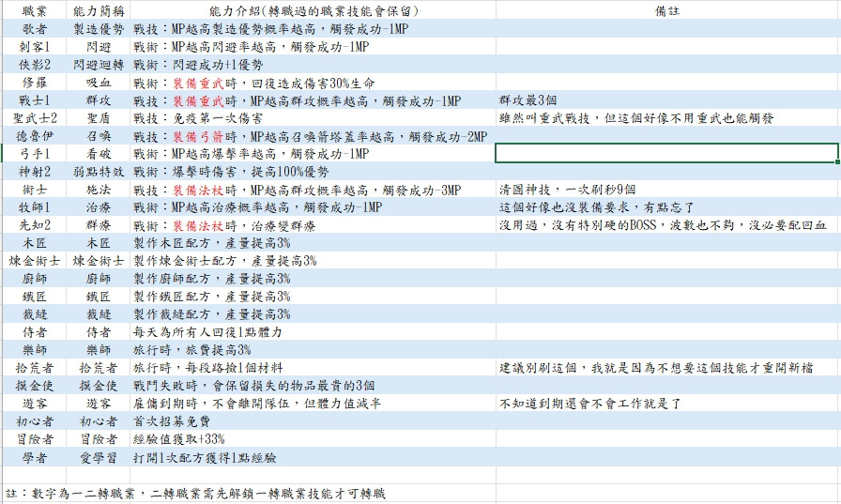Select the cell 戰技：免疫第一次傷害
841x504 pixels.
coord(313,117)
